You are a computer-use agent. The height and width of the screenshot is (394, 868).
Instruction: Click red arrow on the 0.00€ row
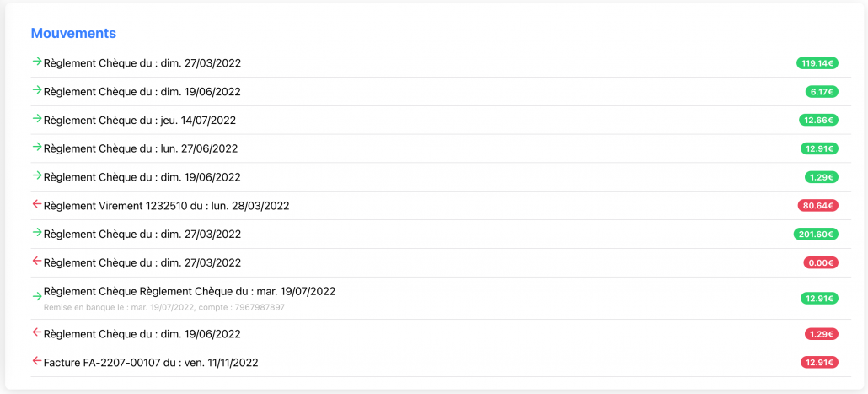[x=36, y=262]
